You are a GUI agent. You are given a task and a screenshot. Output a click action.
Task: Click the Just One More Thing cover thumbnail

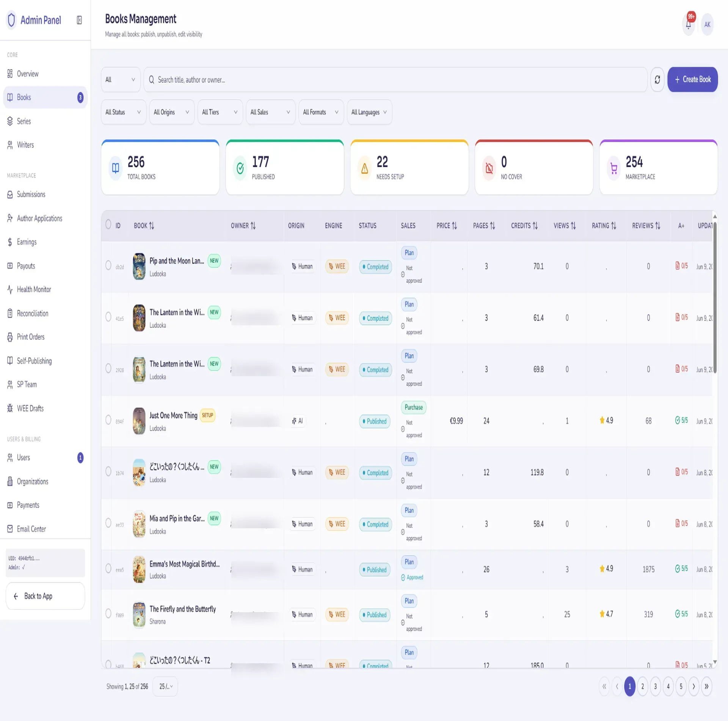click(x=139, y=421)
